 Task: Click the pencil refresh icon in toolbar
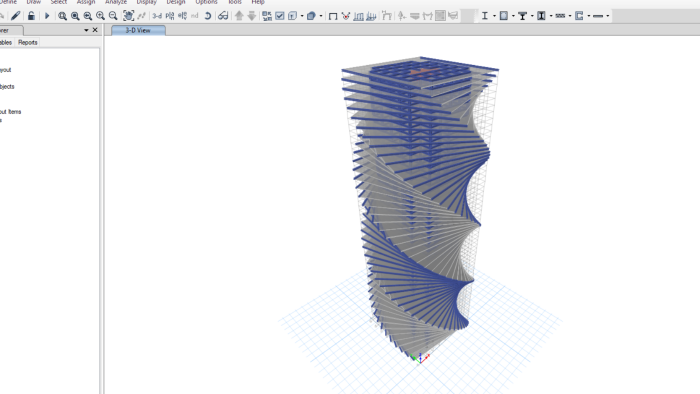click(x=16, y=16)
